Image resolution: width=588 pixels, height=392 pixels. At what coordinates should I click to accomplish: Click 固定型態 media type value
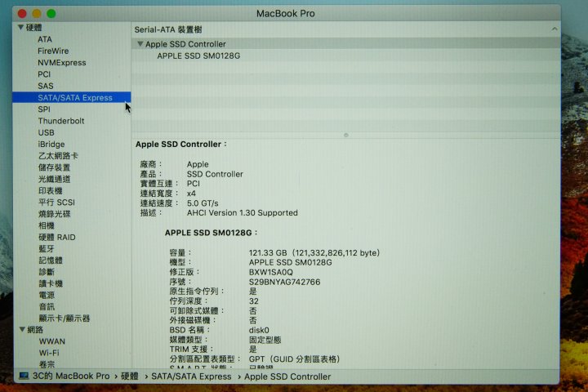pyautogui.click(x=265, y=340)
